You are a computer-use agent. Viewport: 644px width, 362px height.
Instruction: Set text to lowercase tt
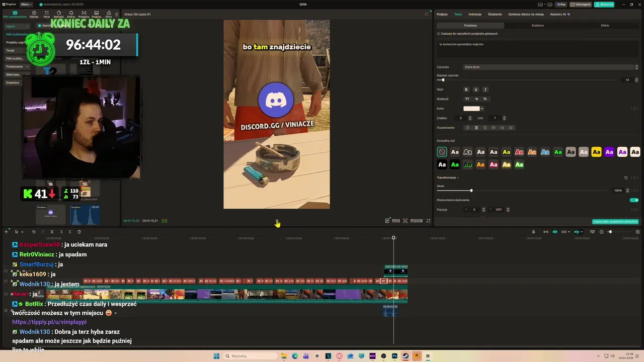click(x=476, y=99)
